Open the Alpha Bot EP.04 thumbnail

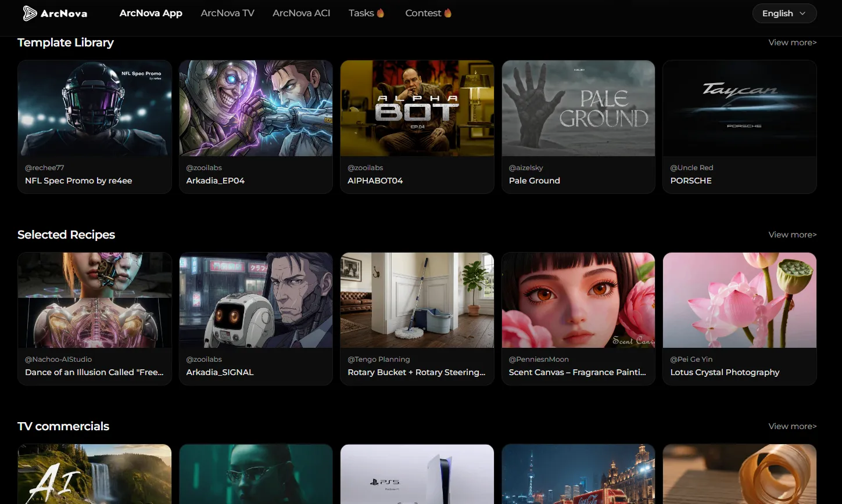coord(417,108)
